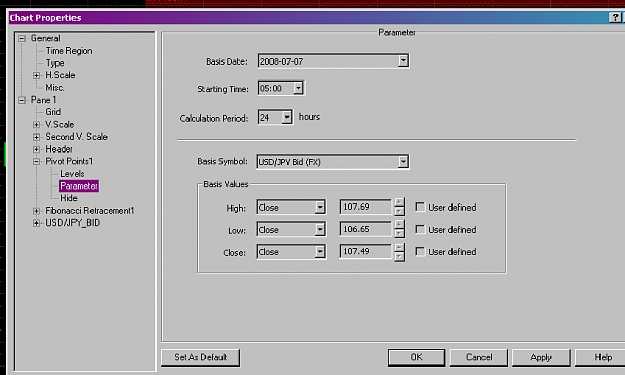Select the Pane 1 tree item

[x=43, y=100]
